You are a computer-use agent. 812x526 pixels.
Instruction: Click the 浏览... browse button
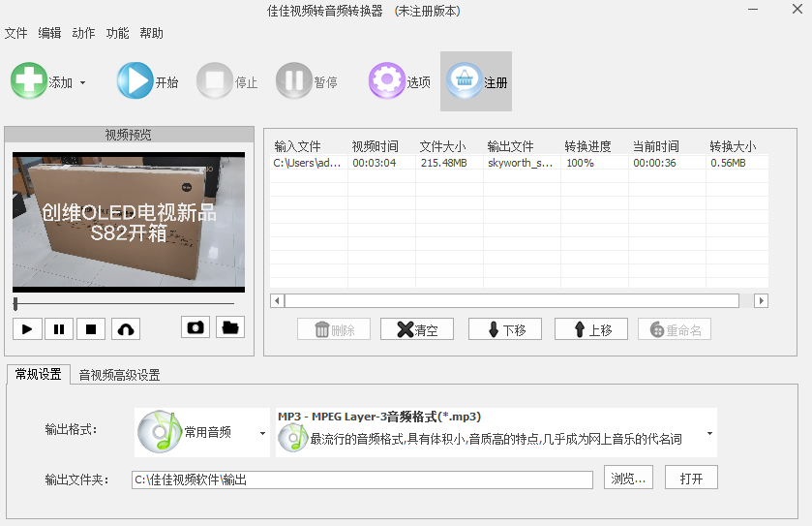point(629,478)
